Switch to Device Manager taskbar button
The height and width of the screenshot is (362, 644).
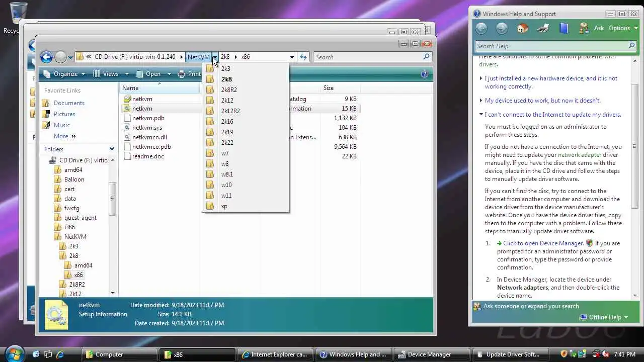(432, 354)
